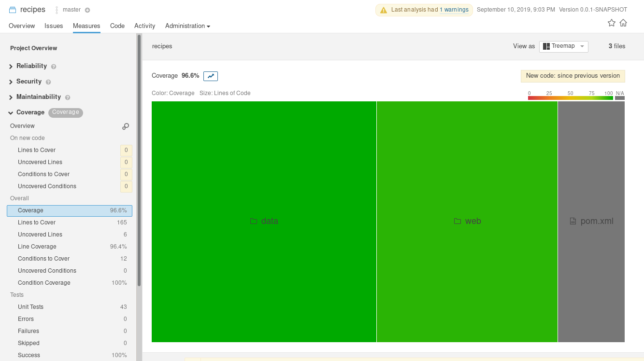The height and width of the screenshot is (361, 644).
Task: Click the home icon
Action: (x=623, y=23)
